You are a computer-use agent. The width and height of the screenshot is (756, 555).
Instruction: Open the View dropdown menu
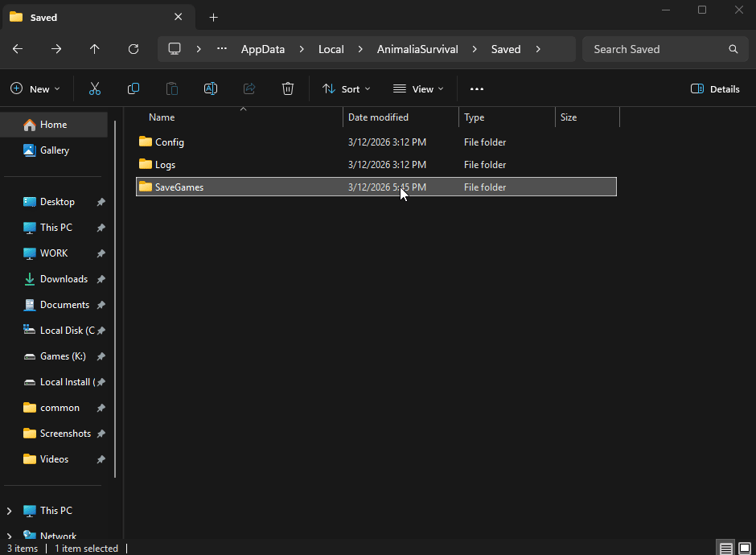tap(418, 89)
